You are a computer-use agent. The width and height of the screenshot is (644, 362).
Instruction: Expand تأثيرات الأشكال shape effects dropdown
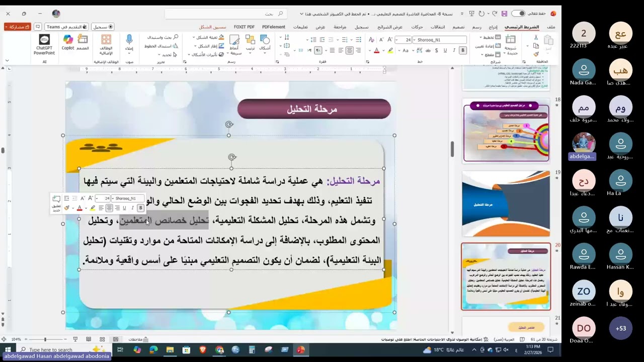pos(189,55)
